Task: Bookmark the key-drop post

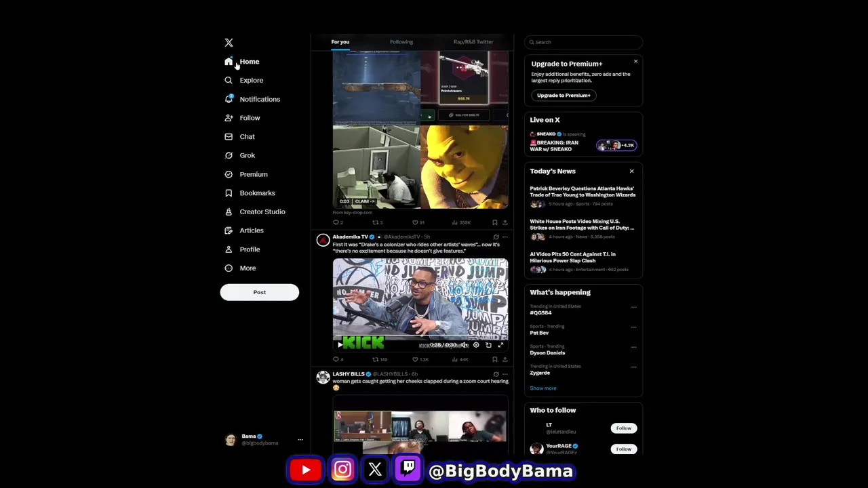Action: 494,222
